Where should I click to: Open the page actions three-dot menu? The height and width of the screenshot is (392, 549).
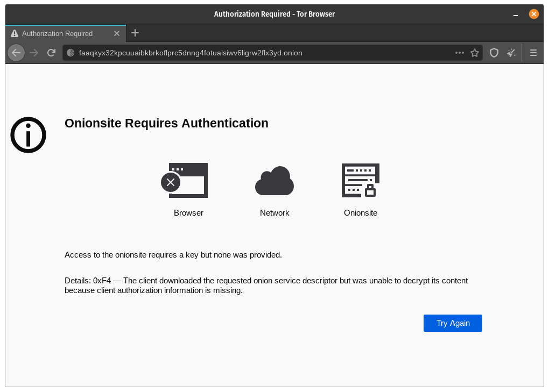tap(459, 53)
